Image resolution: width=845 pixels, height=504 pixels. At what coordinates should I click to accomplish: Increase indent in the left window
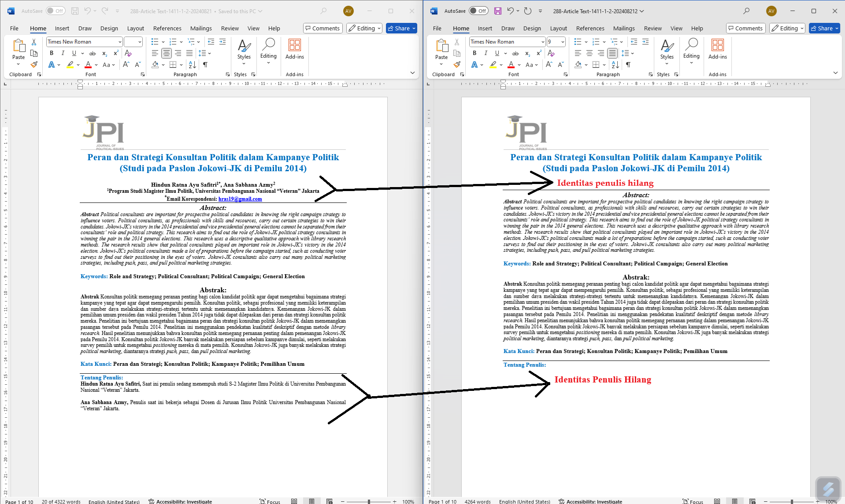click(x=222, y=42)
